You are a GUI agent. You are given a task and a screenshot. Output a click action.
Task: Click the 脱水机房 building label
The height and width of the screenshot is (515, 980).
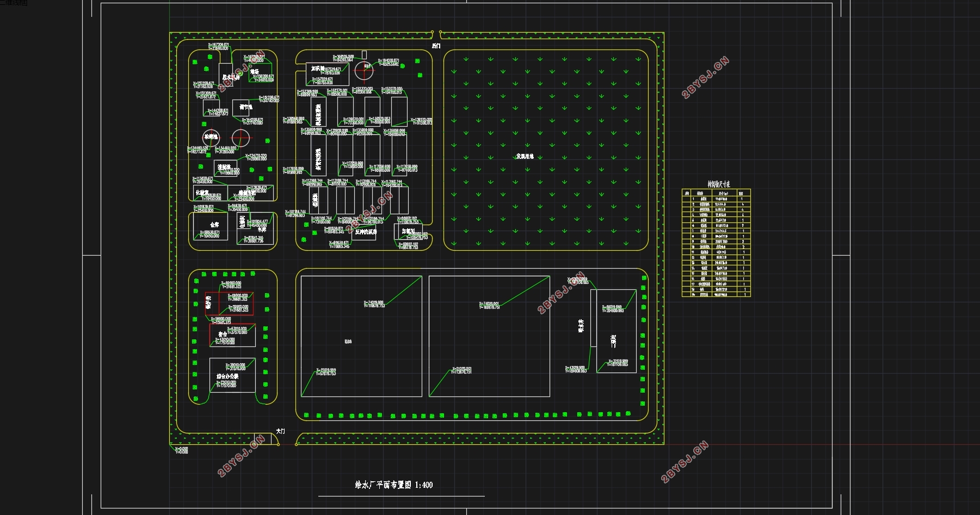coord(231,77)
